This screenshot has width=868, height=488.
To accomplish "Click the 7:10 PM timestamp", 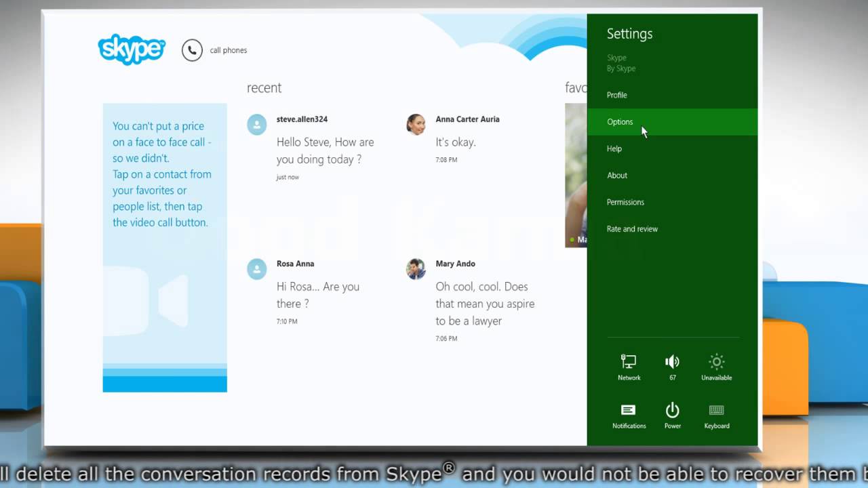I will (287, 321).
